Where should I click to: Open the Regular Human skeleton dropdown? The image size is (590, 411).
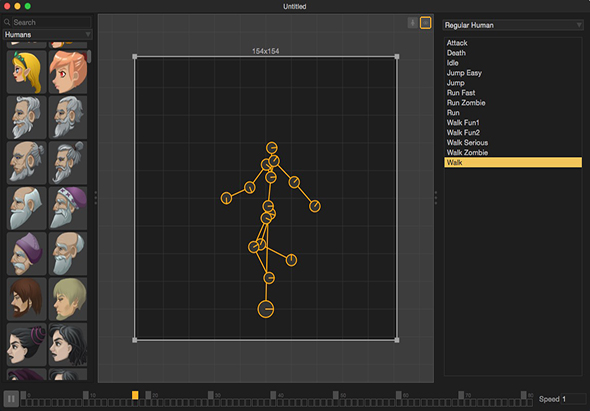point(513,25)
